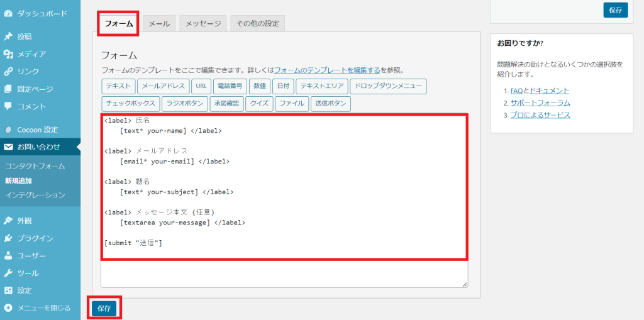Click inside the form template textarea
644x320 pixels.
283,189
